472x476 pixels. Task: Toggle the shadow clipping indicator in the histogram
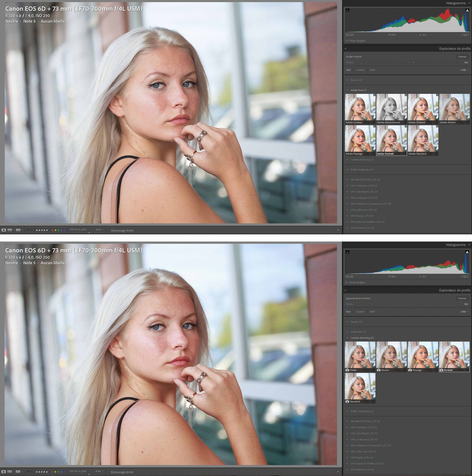pyautogui.click(x=347, y=10)
